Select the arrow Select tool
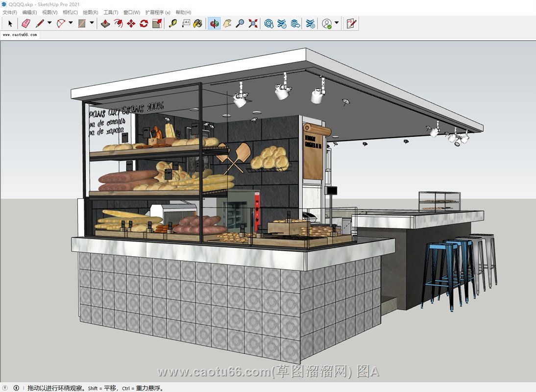Viewport: 536px width, 392px height. pyautogui.click(x=10, y=23)
